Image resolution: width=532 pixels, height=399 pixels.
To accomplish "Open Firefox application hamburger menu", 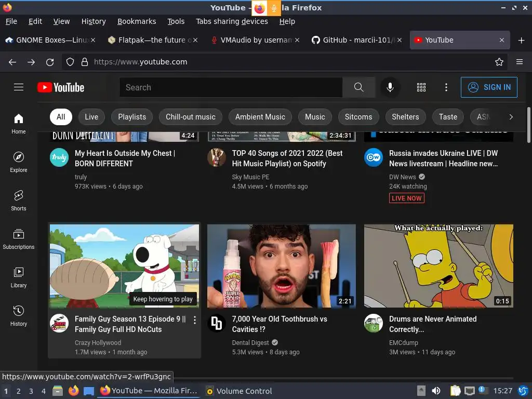I will pos(520,62).
